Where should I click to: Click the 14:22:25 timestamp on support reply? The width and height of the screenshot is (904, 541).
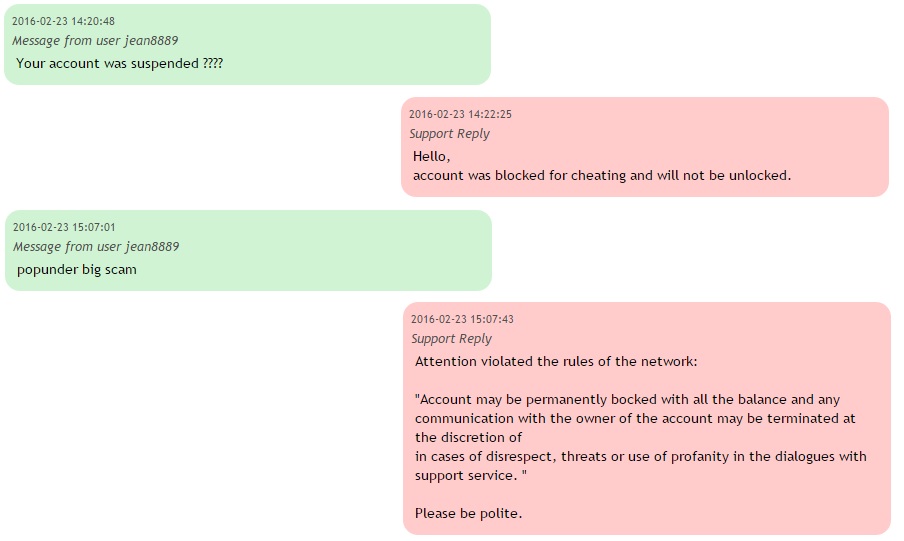460,115
